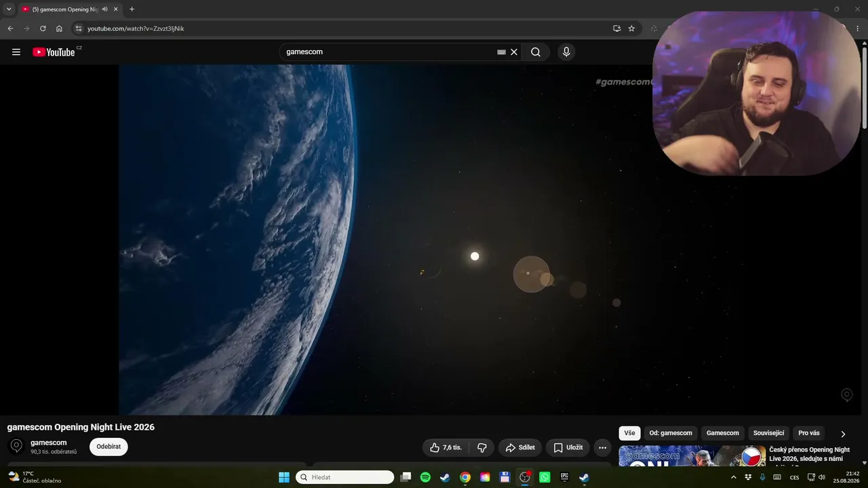Focus the address bar URL
This screenshot has width=868, height=488.
point(136,28)
